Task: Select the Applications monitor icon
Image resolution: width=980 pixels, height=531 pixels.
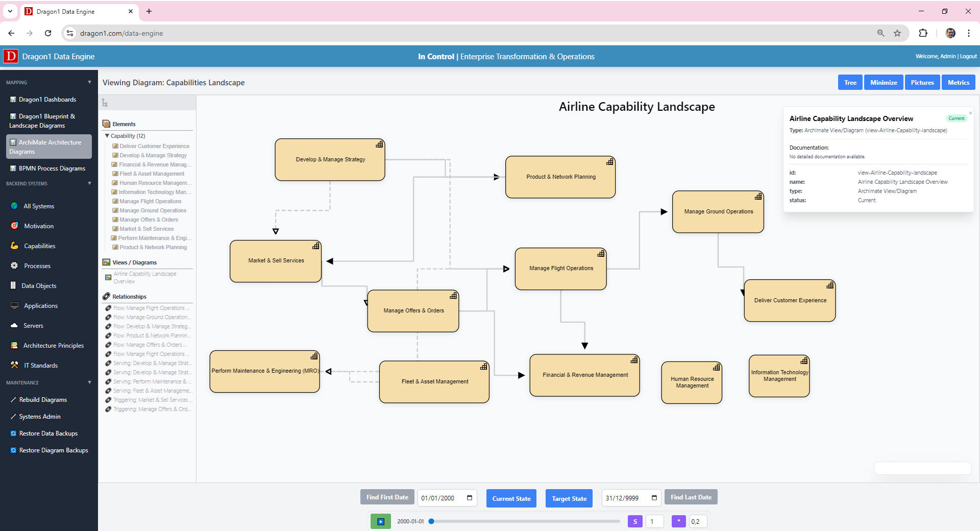Action: tap(14, 305)
